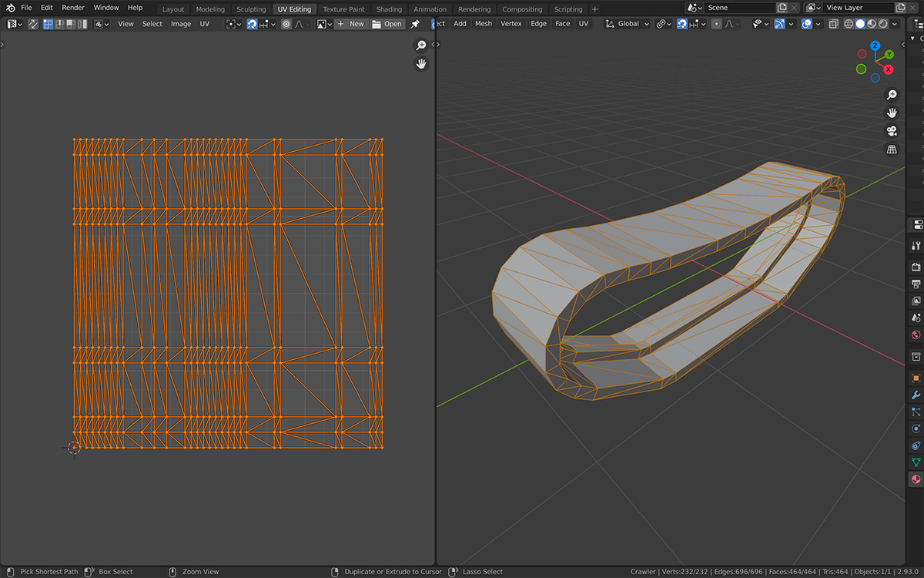Open Global transform orientation dropdown

pyautogui.click(x=628, y=24)
